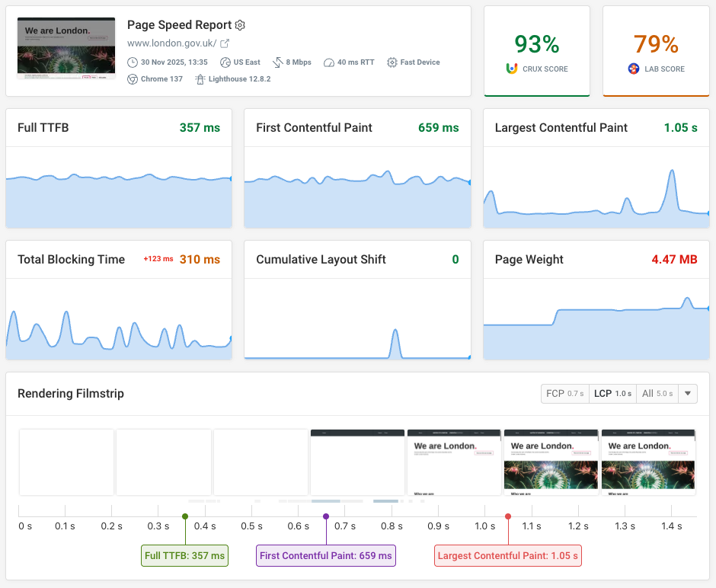The image size is (716, 588).
Task: Toggle the LCP 1.0s filmstrip view
Action: pos(612,394)
